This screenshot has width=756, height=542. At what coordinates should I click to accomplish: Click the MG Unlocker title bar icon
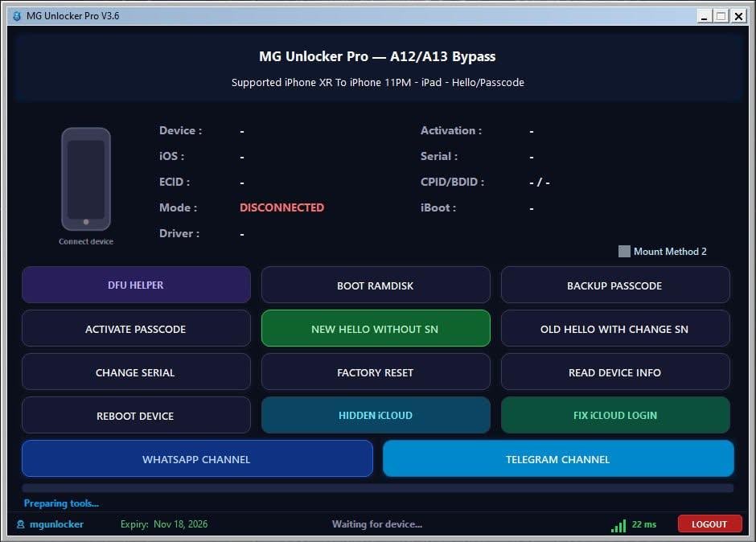tap(17, 16)
